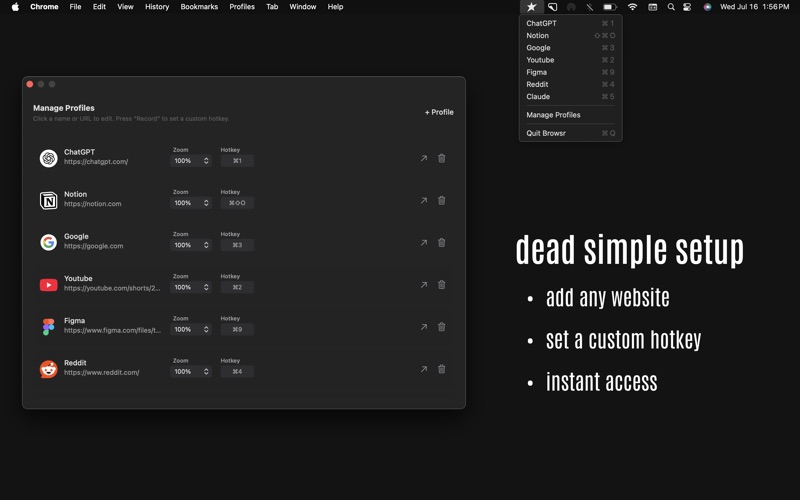This screenshot has height=500, width=800.
Task: Select Notion in the Browsr dropdown menu
Action: [570, 36]
